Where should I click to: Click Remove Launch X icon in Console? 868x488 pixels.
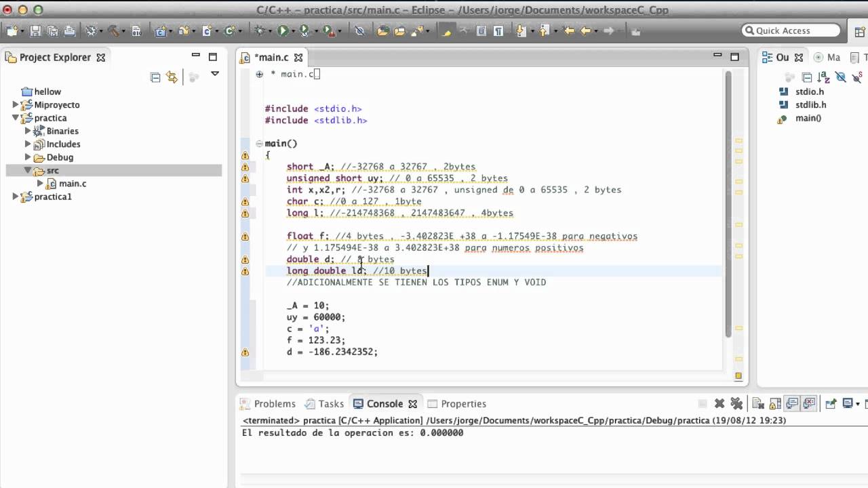[x=719, y=404]
